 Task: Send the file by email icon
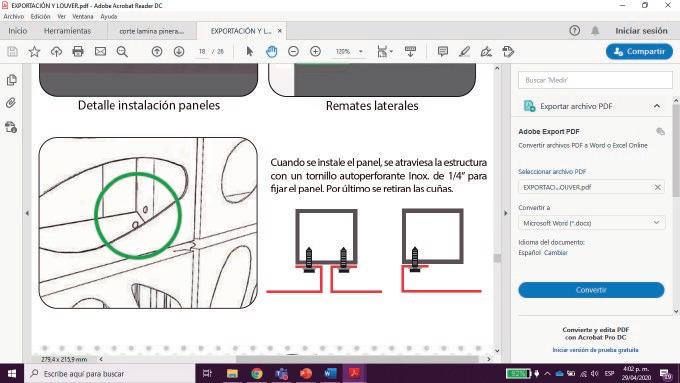(100, 52)
